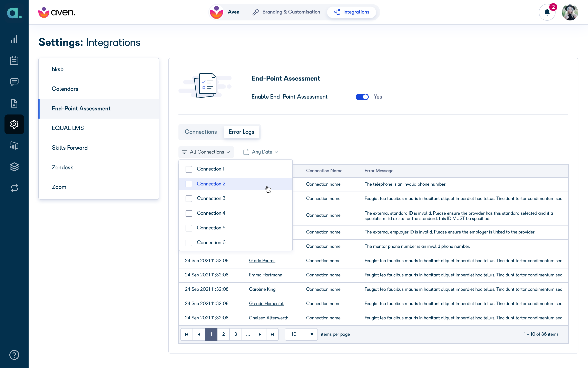588x368 pixels.
Task: Go to next page of error logs
Action: [260, 334]
